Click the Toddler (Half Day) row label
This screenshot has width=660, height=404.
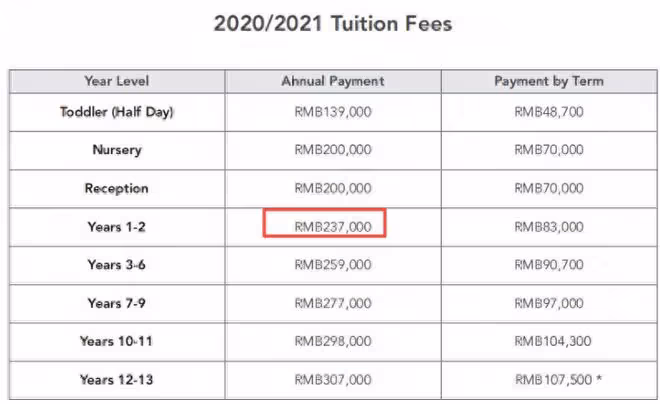point(117,112)
